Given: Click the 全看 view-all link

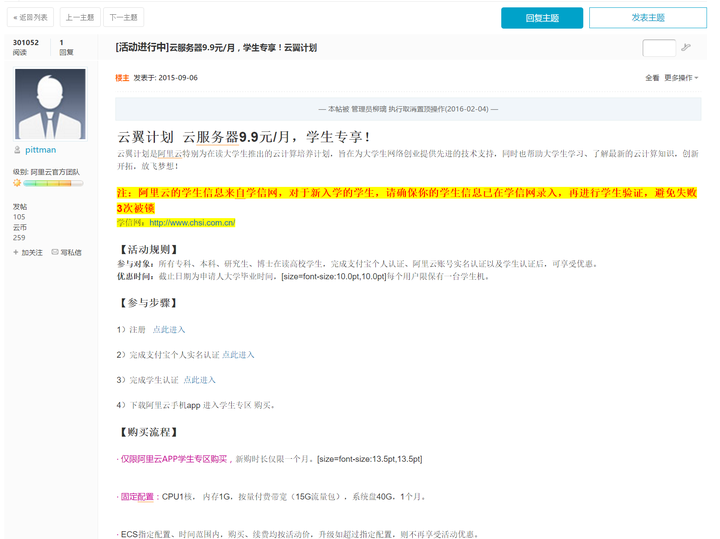Looking at the screenshot, I should [x=652, y=78].
